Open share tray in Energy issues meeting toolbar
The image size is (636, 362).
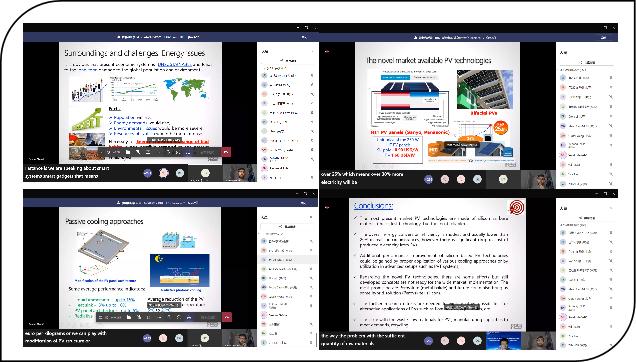coord(148,152)
